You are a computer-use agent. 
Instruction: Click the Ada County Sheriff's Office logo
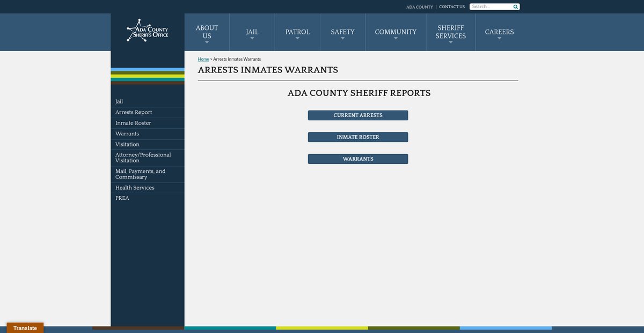pyautogui.click(x=148, y=31)
